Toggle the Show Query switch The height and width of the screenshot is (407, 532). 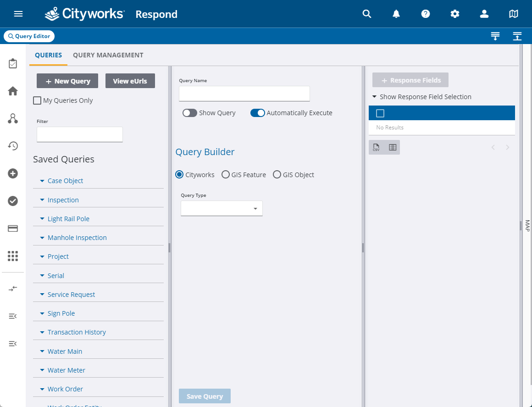coord(190,113)
